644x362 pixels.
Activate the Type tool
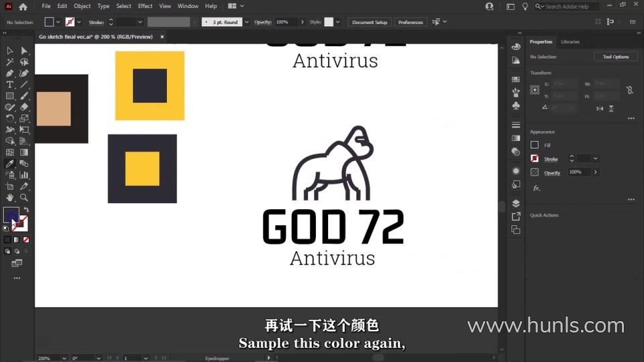pyautogui.click(x=10, y=84)
